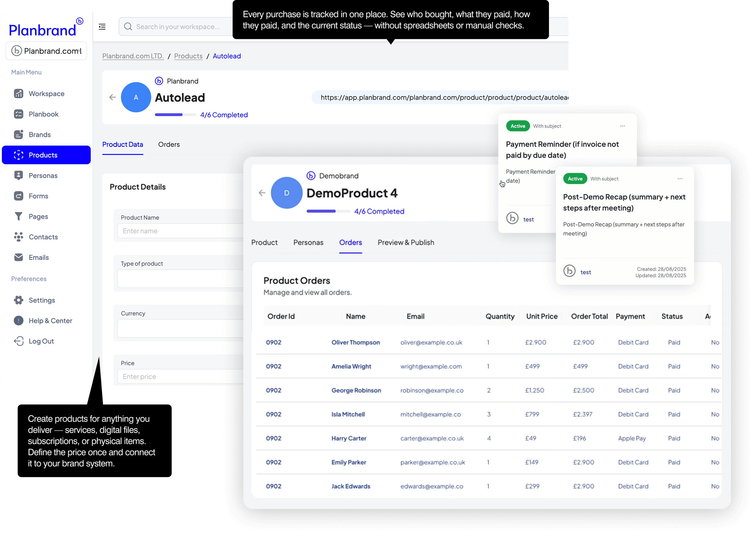
Task: Switch to the Orders tab under Autolead
Action: (169, 145)
